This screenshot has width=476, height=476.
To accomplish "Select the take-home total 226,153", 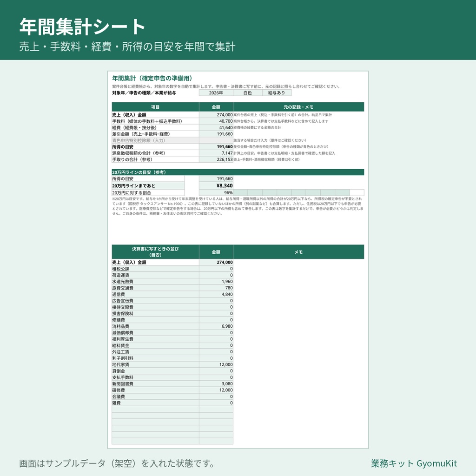I will [216, 159].
